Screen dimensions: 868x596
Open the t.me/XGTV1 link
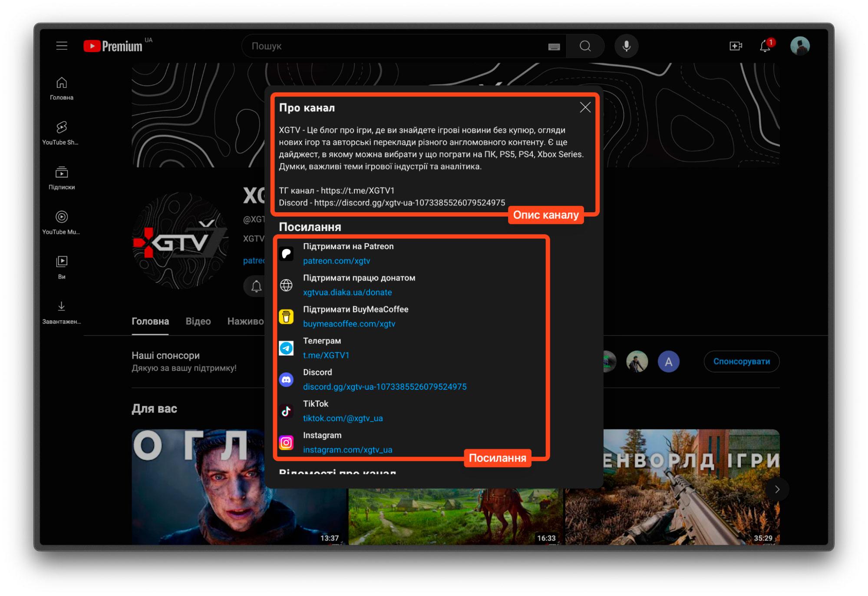tap(326, 355)
